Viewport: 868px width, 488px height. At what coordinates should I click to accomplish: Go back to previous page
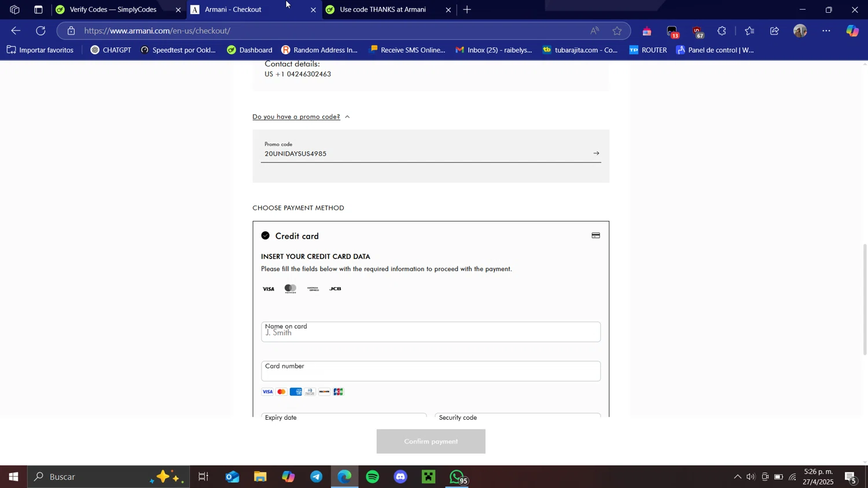pos(16,31)
